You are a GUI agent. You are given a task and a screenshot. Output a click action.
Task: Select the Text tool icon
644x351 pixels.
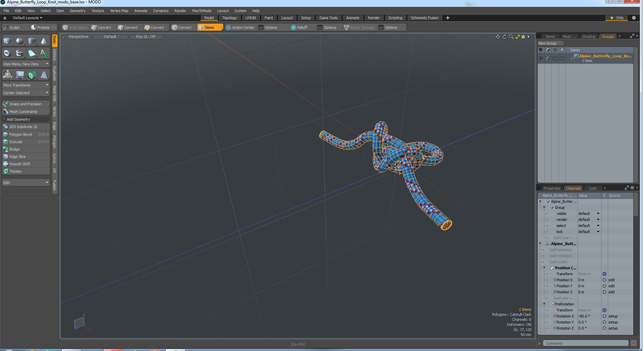click(x=44, y=53)
